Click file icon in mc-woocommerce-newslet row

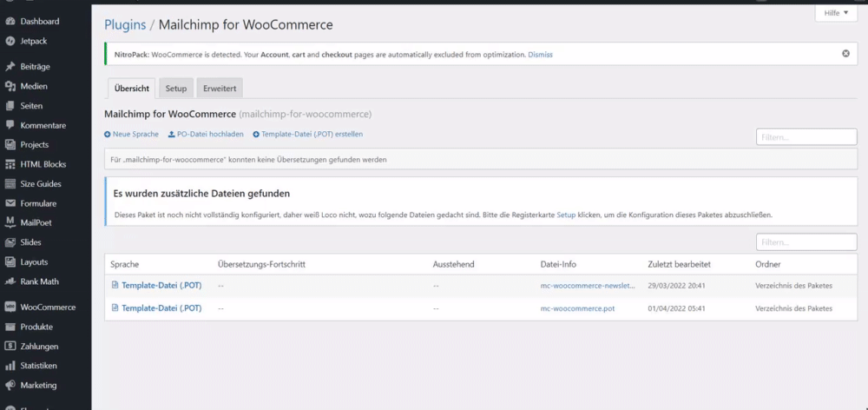[115, 285]
